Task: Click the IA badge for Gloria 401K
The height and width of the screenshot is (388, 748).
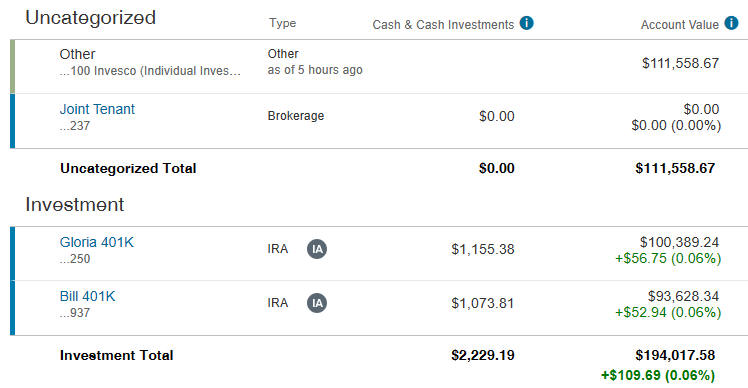Action: [x=317, y=249]
